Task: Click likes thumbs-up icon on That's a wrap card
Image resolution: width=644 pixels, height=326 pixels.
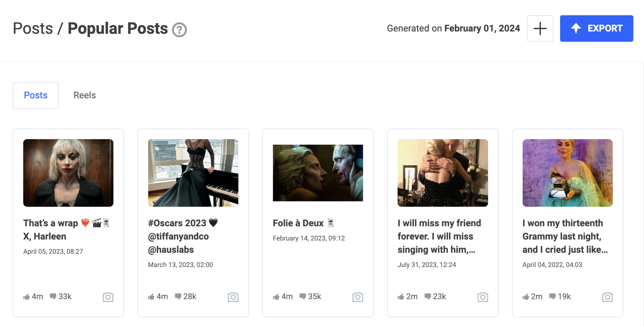Action: [27, 297]
